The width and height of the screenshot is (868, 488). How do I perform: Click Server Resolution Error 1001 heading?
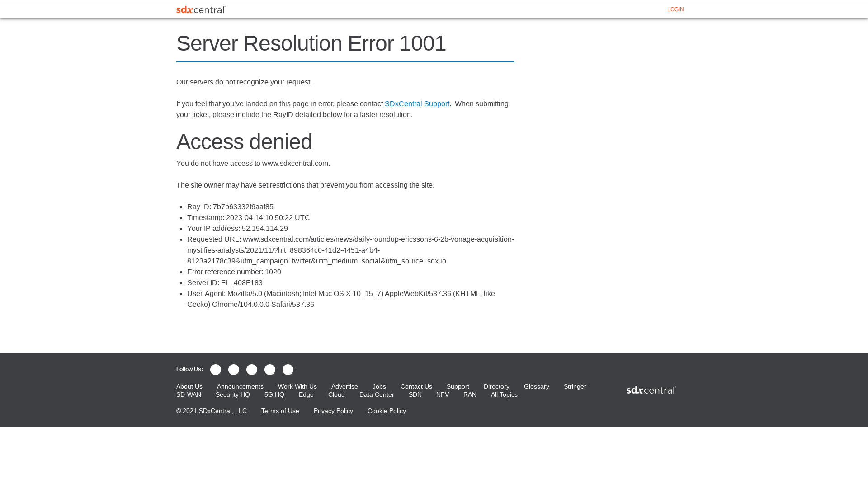(311, 43)
